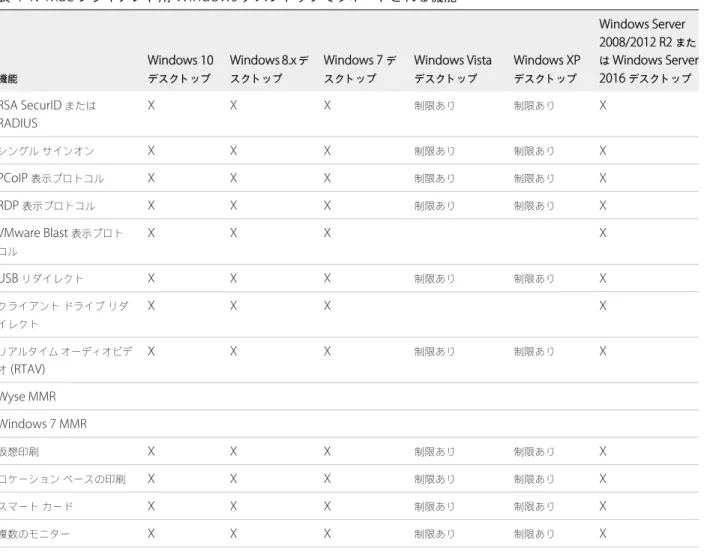
Task: Click Windows Server X in VMware Blast row
Action: coord(603,233)
